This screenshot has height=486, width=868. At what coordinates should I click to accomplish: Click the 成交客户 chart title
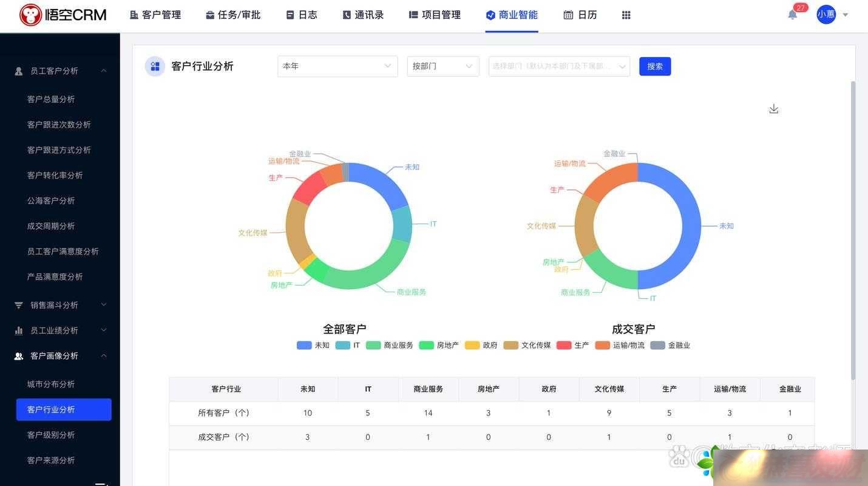633,329
